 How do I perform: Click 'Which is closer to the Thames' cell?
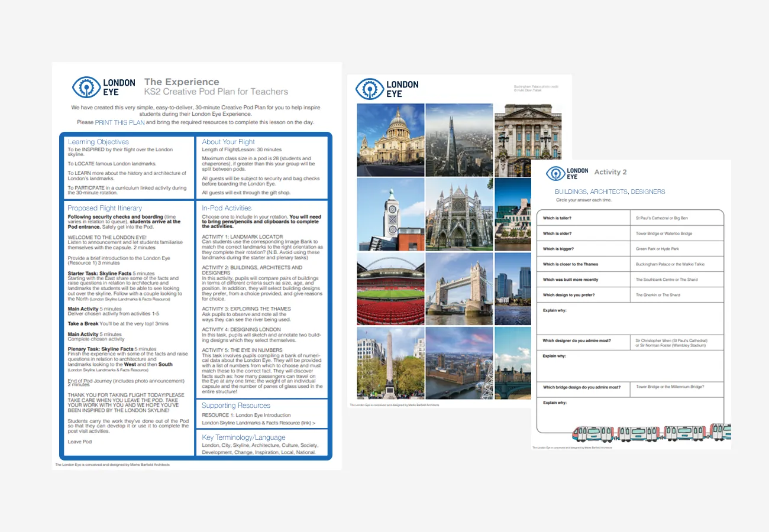[583, 264]
